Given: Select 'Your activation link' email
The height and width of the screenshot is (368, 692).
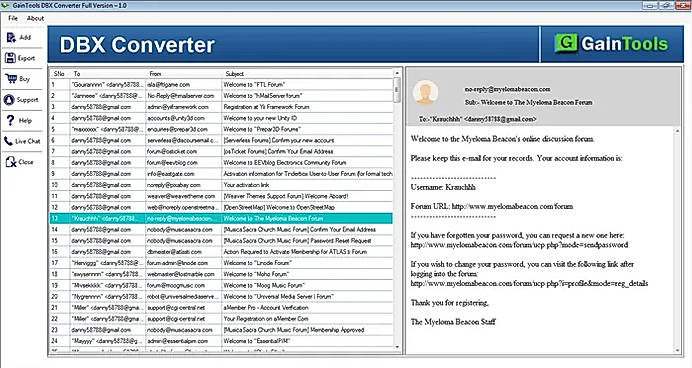Looking at the screenshot, I should click(221, 184).
